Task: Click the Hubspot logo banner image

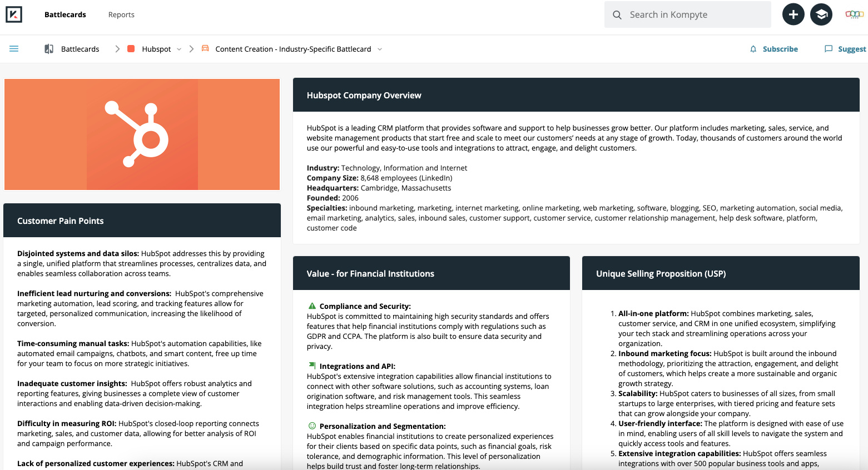Action: [142, 134]
